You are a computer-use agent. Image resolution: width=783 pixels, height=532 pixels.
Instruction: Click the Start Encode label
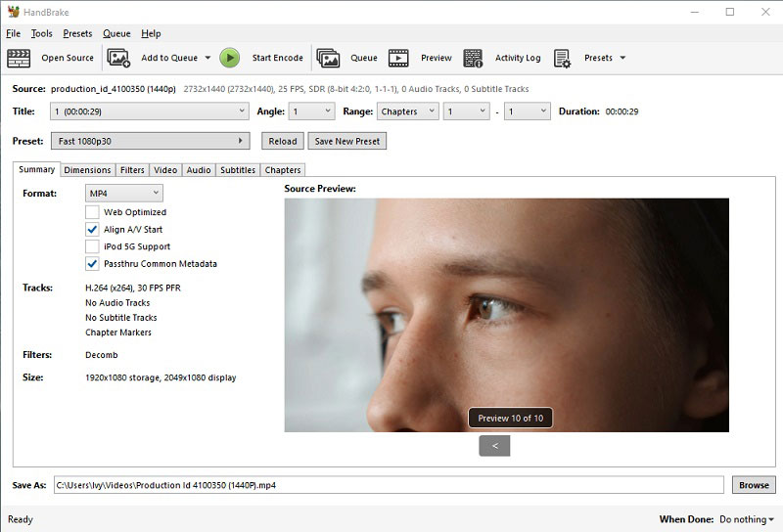(277, 58)
